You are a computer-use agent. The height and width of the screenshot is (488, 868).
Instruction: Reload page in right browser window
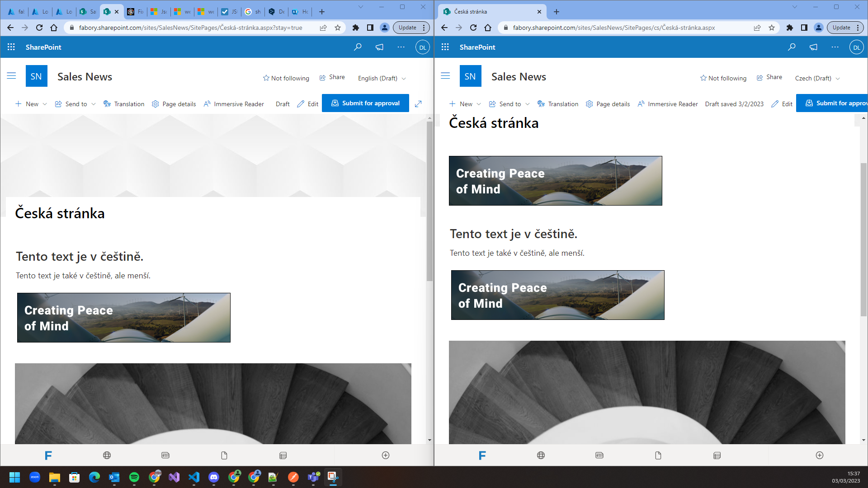tap(473, 28)
